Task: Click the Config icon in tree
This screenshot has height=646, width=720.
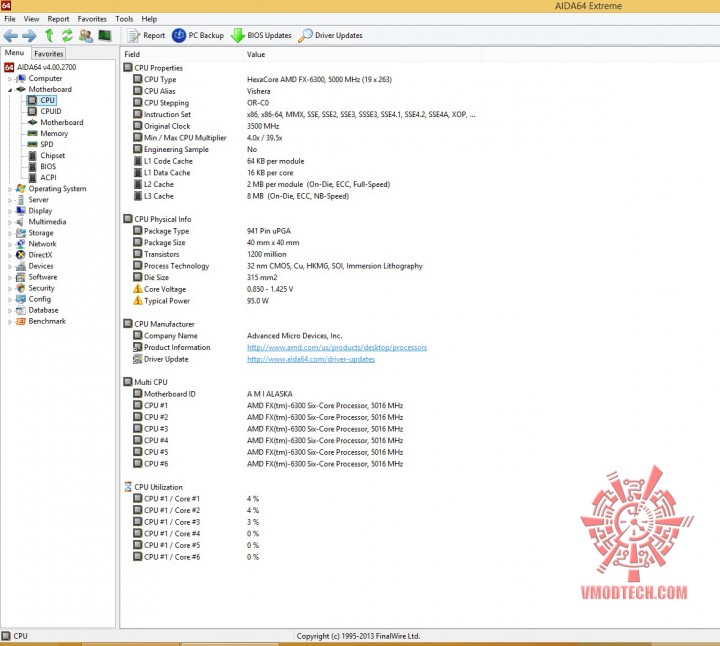Action: pyautogui.click(x=21, y=299)
